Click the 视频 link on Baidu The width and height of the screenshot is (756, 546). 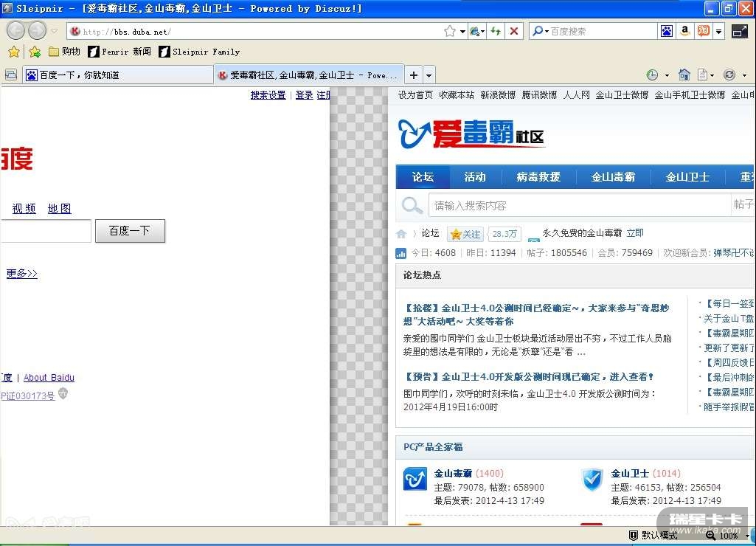(x=24, y=208)
